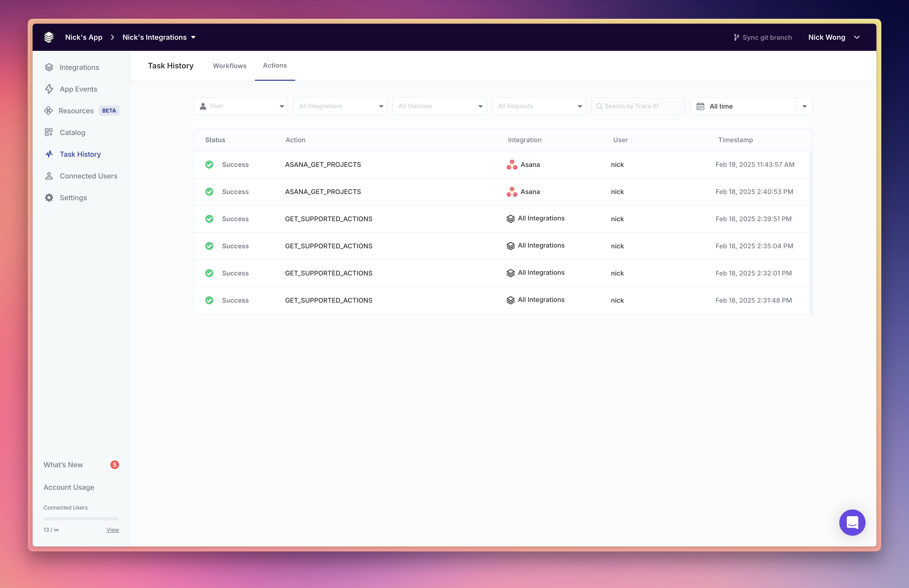The height and width of the screenshot is (588, 909).
Task: Click the All Integrations icon on 2:31:48 row
Action: tap(511, 300)
